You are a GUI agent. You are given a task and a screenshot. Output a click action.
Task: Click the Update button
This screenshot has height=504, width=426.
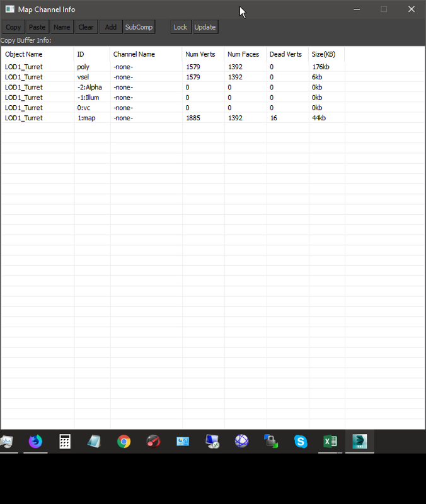(205, 27)
